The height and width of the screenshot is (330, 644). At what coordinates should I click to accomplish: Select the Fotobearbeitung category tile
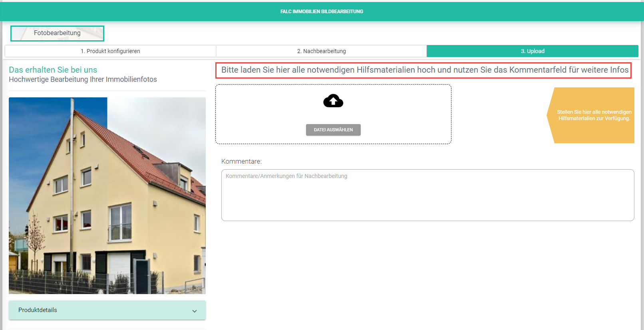pyautogui.click(x=57, y=33)
